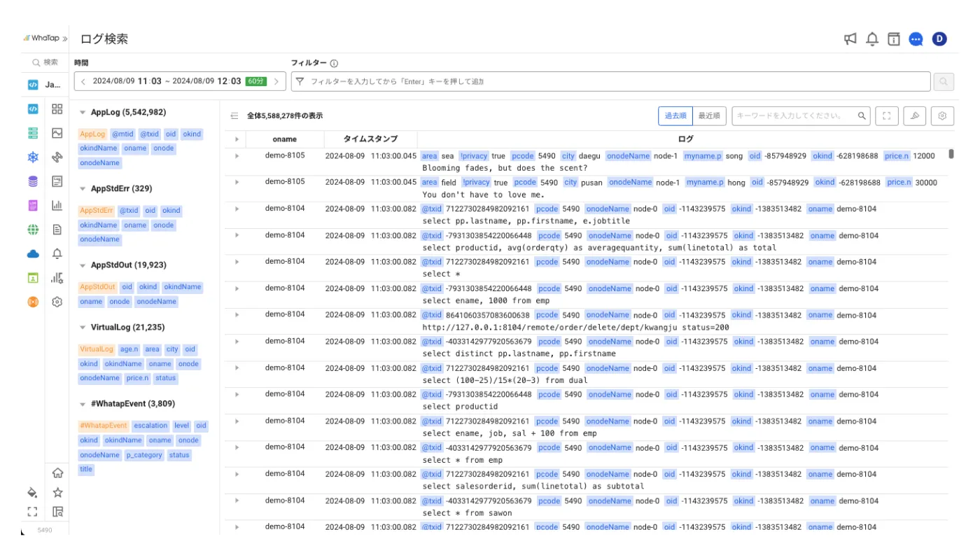980x560 pixels.
Task: Go to previous time range chevron
Action: [x=83, y=82]
